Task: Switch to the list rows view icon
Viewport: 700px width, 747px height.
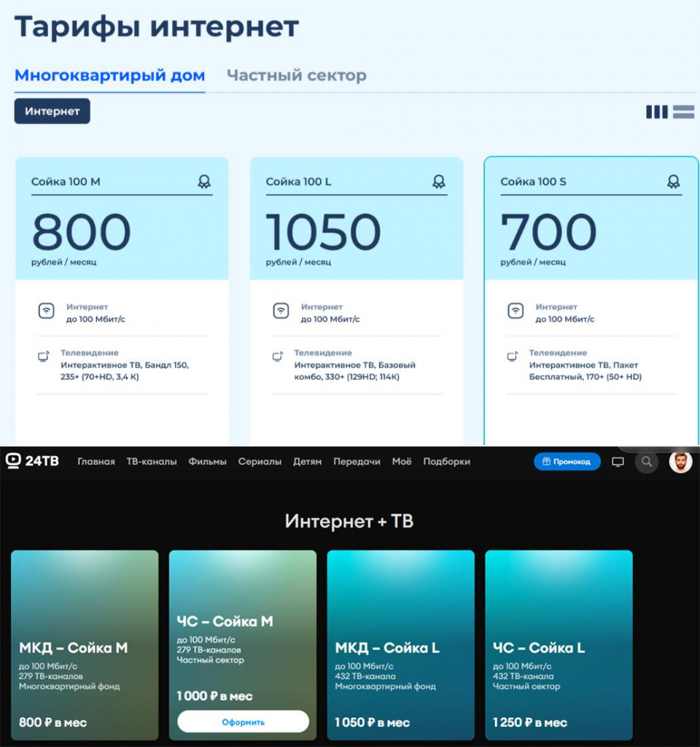Action: click(x=683, y=112)
